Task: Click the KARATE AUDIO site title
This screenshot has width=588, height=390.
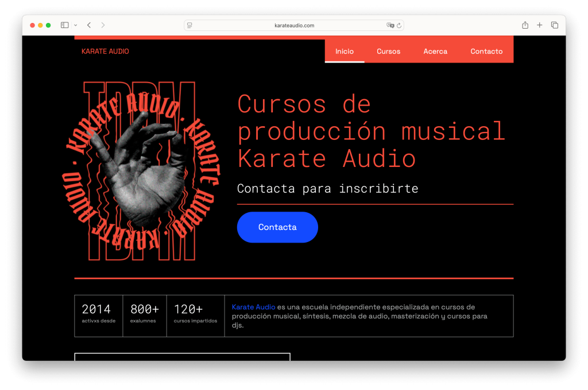Action: [105, 51]
